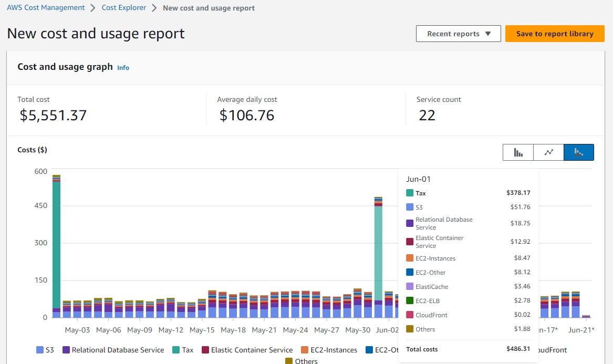Open the Recent reports dropdown
Screen dimensions: 613x364
[458, 34]
